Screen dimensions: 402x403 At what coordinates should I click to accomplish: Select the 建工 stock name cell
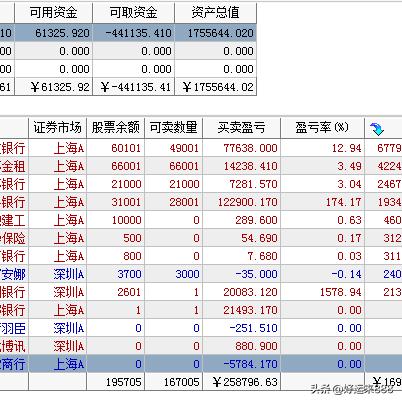14,220
